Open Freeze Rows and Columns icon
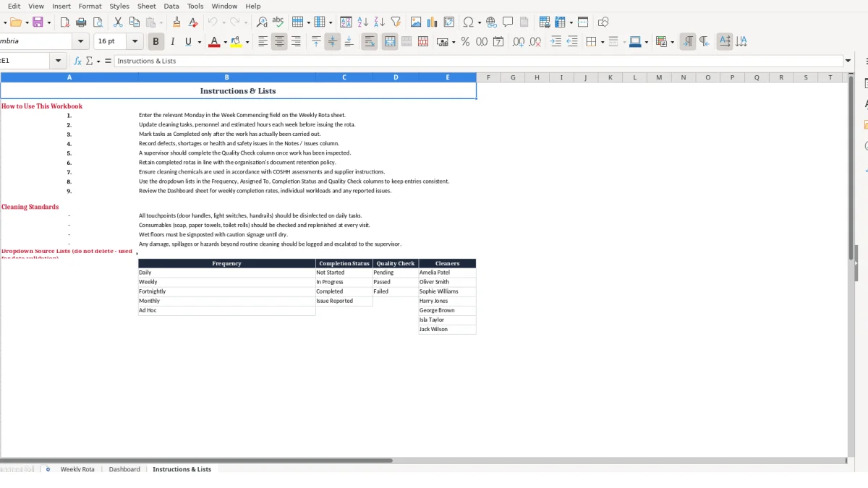 tap(559, 22)
